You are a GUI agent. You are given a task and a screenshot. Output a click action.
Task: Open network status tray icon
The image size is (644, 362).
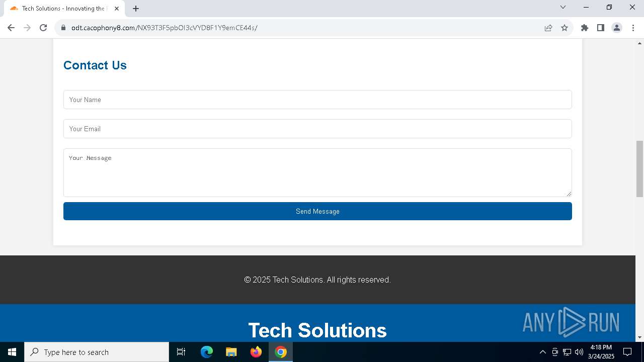(567, 352)
